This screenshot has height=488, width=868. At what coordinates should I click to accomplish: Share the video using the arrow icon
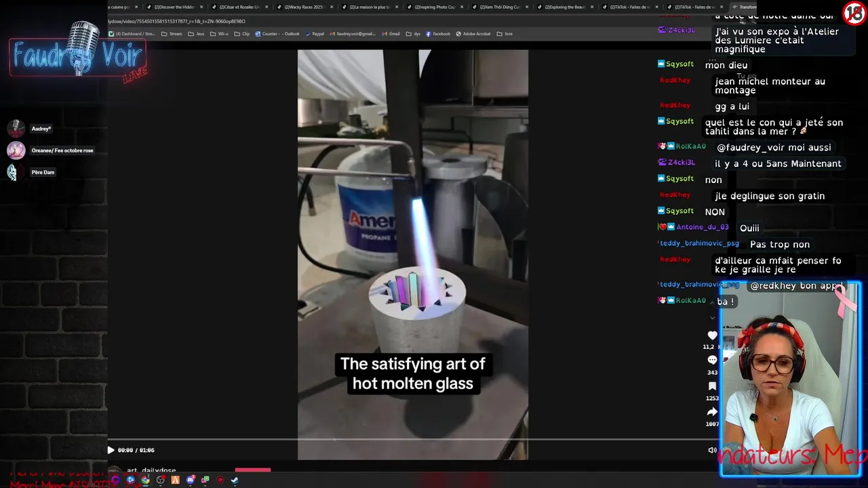point(712,411)
